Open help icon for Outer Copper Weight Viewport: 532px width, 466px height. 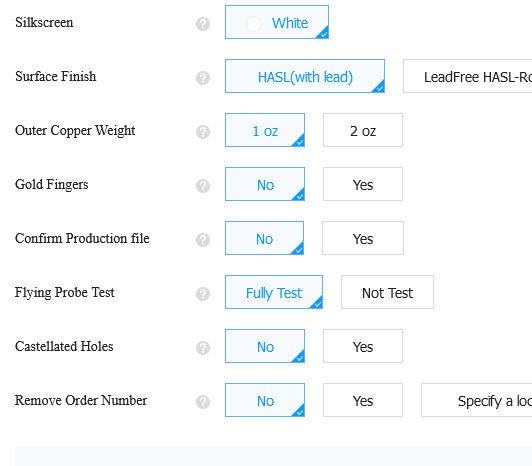tap(203, 132)
